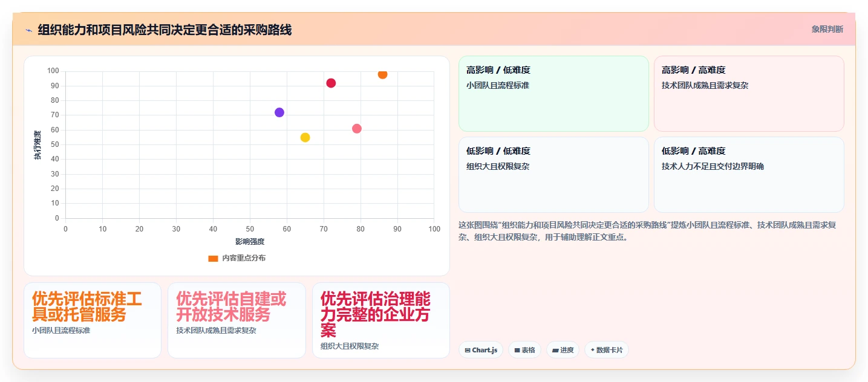The height and width of the screenshot is (382, 868).
Task: Click 技术团队成熟且需求复杂 in the pink quadrant card
Action: click(x=705, y=85)
